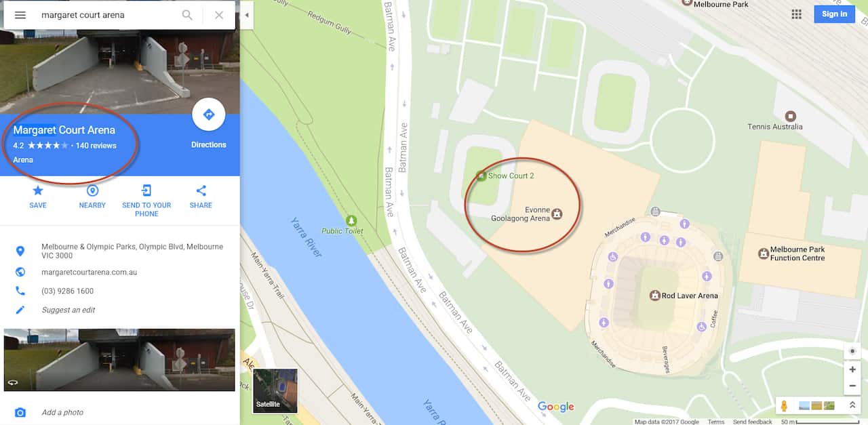Clear the search with X icon

(219, 15)
